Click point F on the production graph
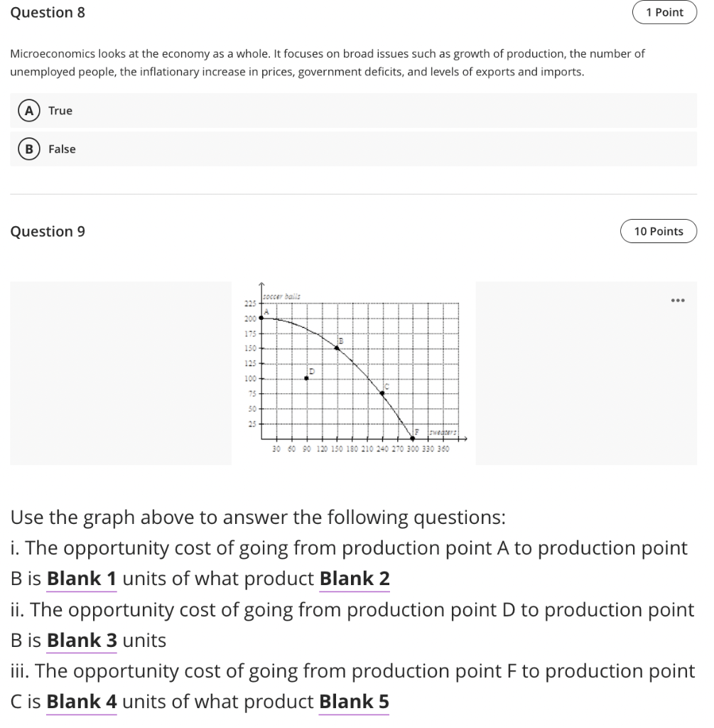This screenshot has width=714, height=728. click(x=412, y=438)
